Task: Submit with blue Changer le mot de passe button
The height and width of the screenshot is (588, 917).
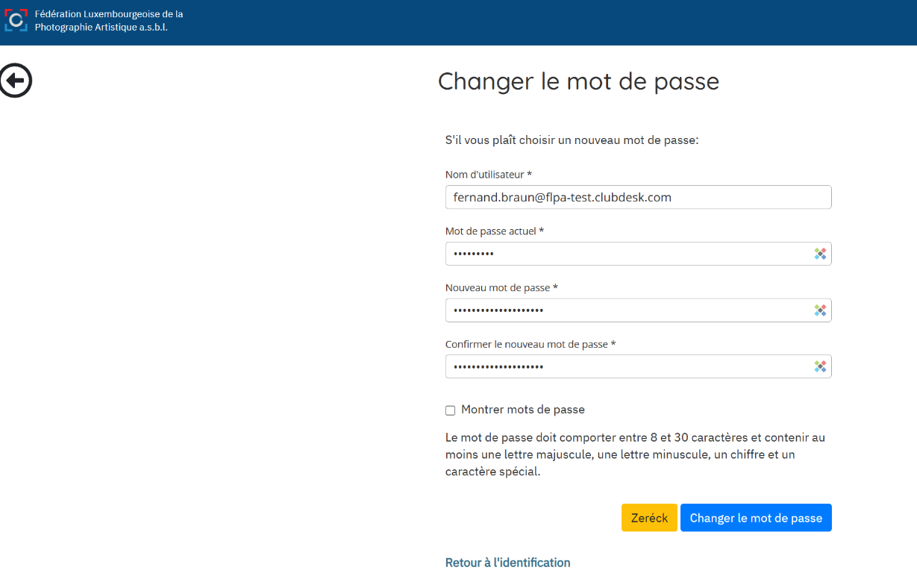Action: (x=755, y=518)
